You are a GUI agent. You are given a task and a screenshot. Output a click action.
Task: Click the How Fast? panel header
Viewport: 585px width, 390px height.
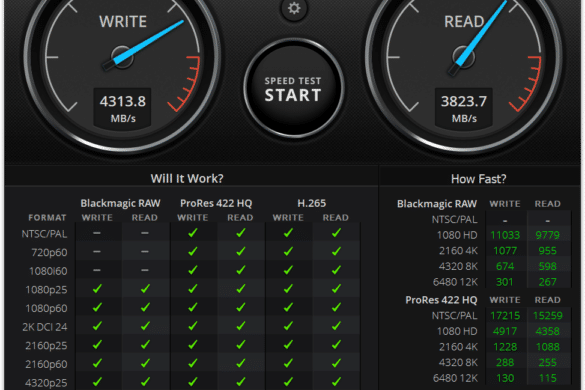click(x=479, y=179)
